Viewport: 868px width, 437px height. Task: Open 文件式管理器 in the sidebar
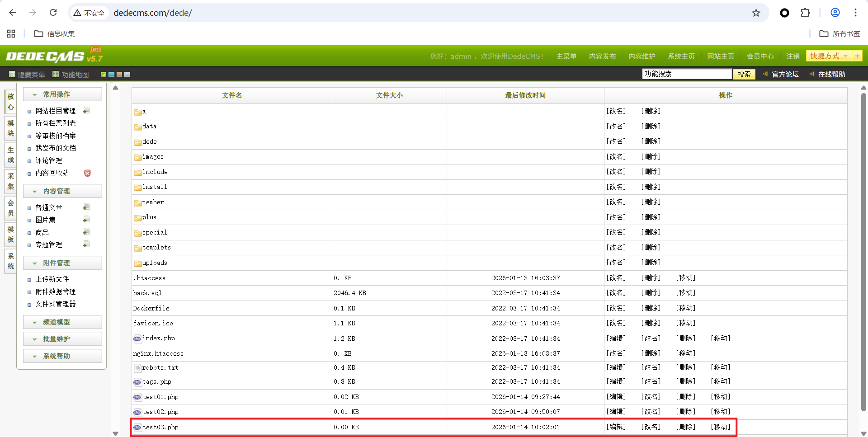[56, 304]
